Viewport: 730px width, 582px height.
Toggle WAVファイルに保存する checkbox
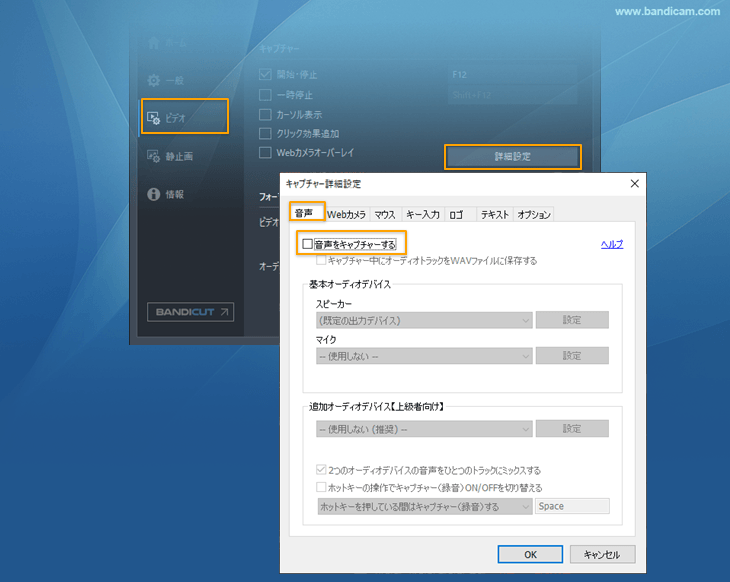pyautogui.click(x=321, y=260)
